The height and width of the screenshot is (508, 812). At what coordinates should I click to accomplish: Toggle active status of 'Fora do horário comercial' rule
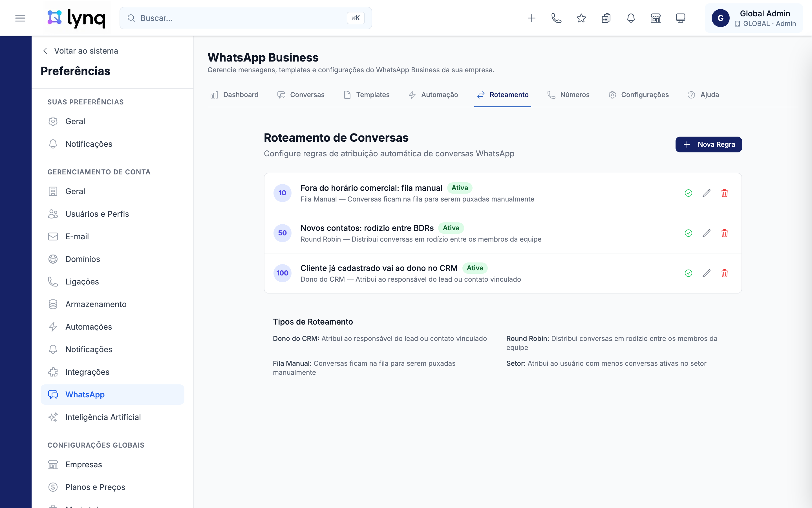pos(689,193)
